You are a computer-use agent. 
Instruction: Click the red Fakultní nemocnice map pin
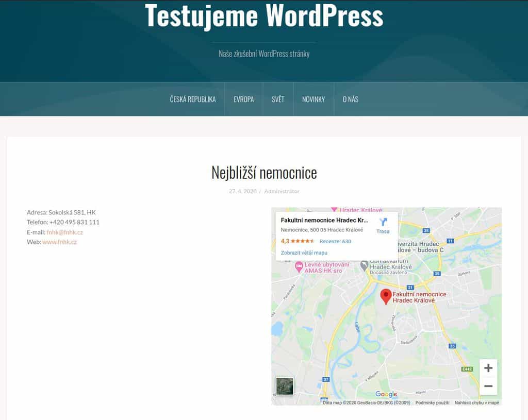click(386, 297)
